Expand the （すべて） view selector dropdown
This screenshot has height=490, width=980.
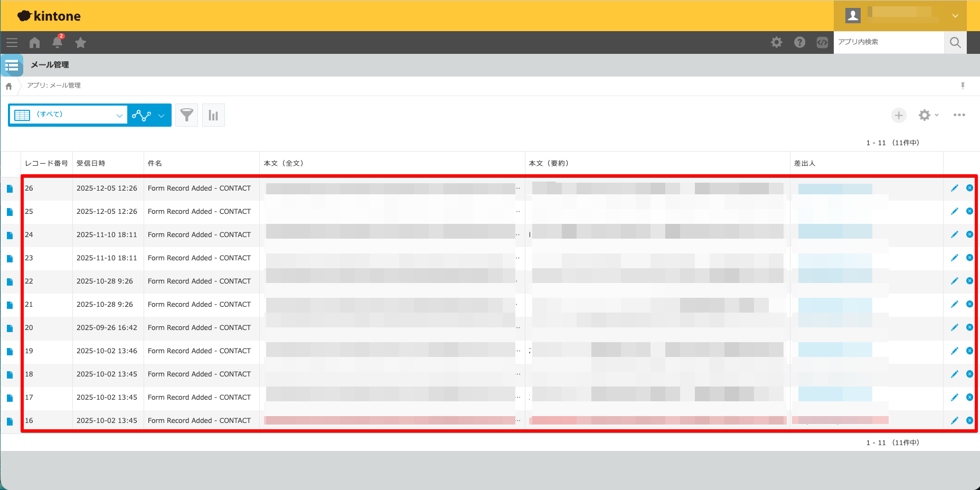tap(120, 115)
